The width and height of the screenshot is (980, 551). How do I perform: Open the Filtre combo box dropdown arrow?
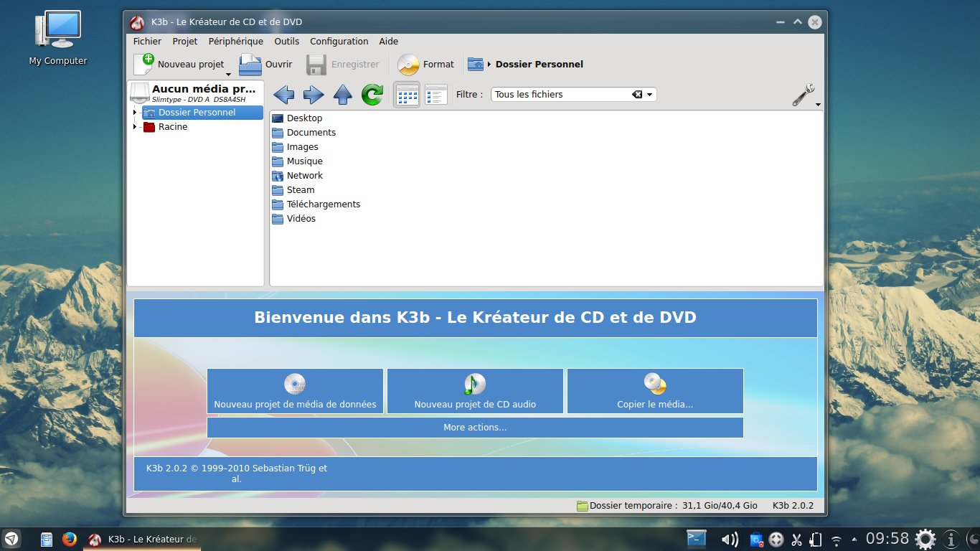click(650, 95)
